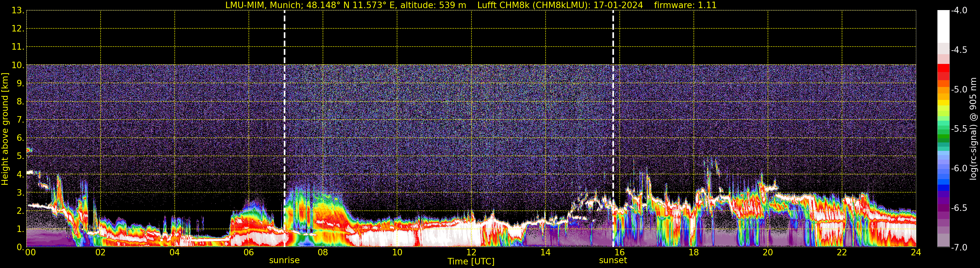Click the height axis tick label '3.'
Screen dimensions: 980x268
tap(20, 193)
